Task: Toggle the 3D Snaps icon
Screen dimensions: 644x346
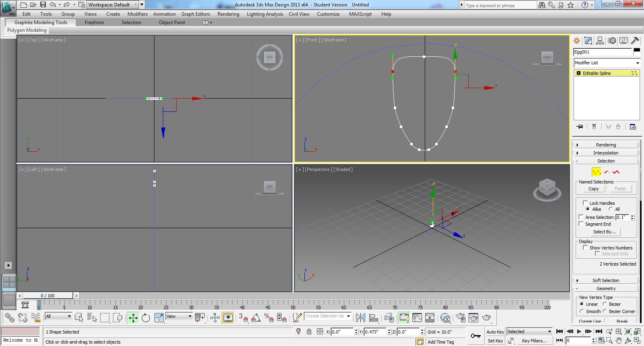Action: coord(243,318)
